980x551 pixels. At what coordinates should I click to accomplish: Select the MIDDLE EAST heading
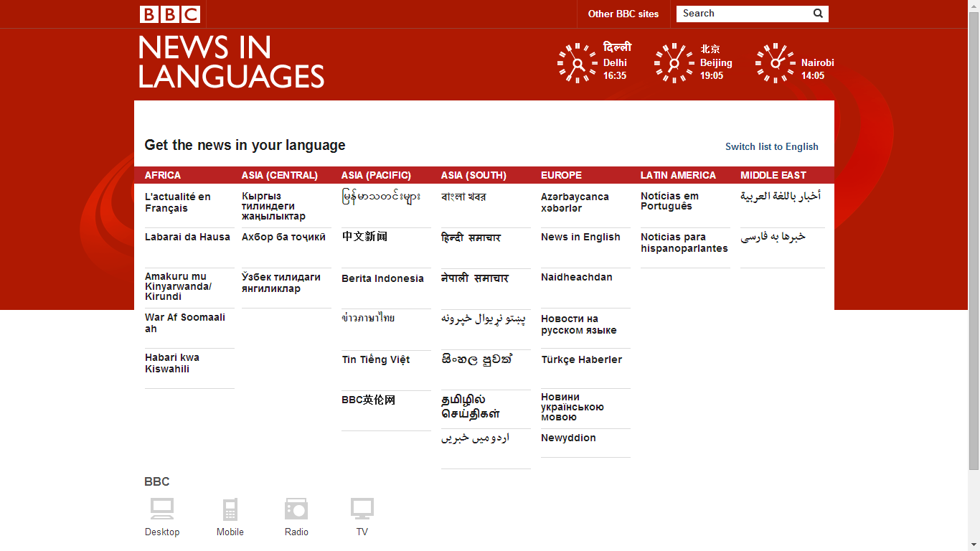[773, 175]
